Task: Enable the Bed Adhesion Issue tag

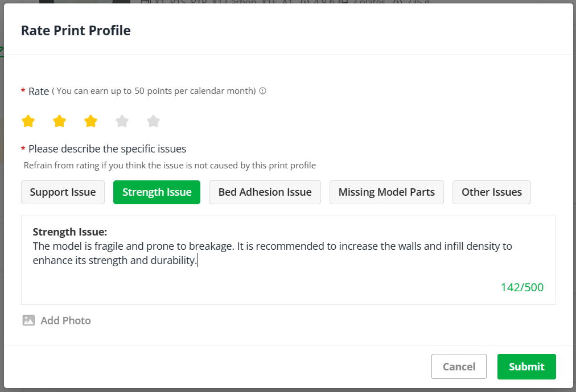Action: 265,192
